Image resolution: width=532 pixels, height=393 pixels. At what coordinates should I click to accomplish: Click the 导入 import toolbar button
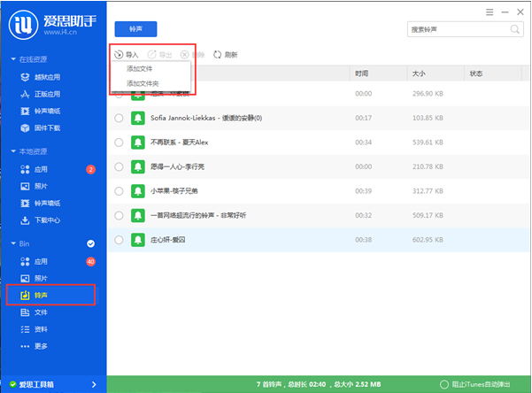coord(126,55)
